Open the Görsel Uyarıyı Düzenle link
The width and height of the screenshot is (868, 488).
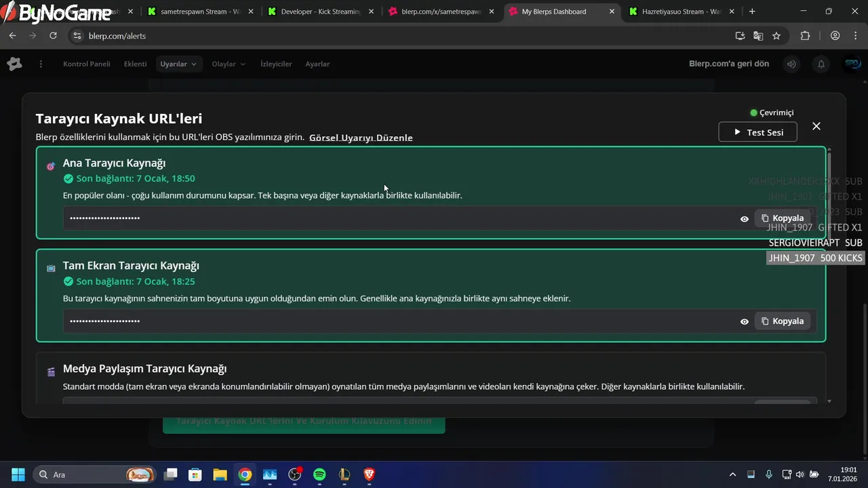[361, 138]
